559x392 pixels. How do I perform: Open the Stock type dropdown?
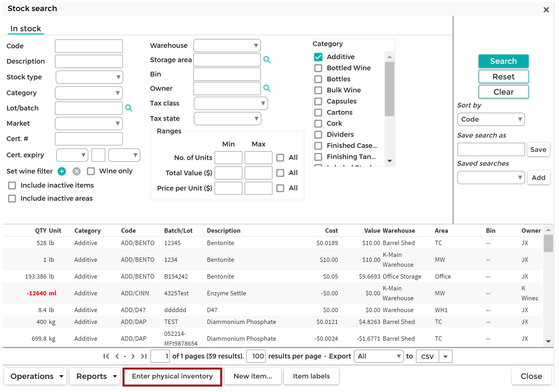(x=89, y=77)
